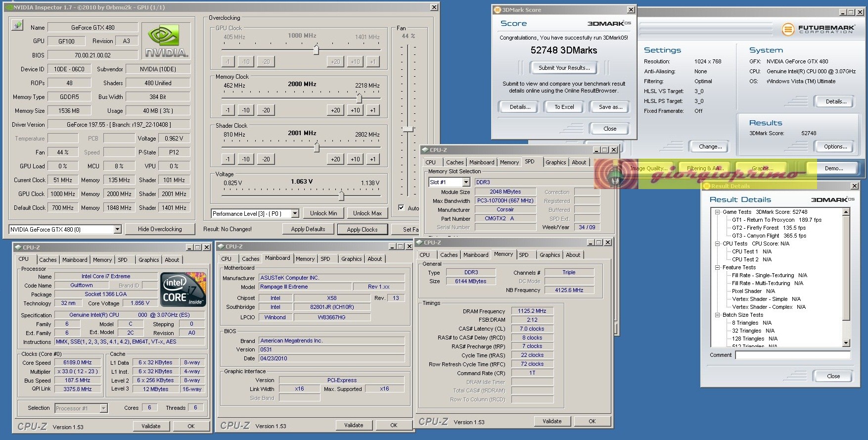Viewport: 868px width, 440px height.
Task: Click Demo... button in 3DMark05 window
Action: 834,168
